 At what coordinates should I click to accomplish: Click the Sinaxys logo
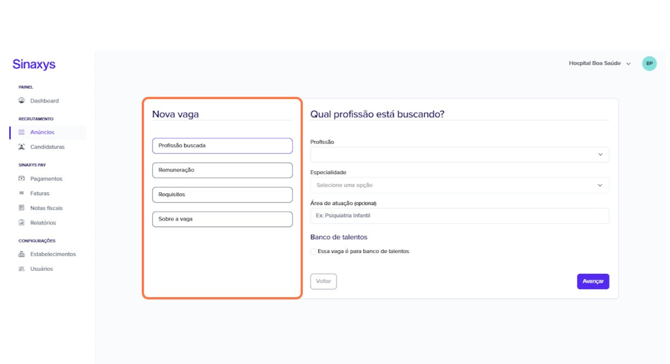pyautogui.click(x=34, y=64)
